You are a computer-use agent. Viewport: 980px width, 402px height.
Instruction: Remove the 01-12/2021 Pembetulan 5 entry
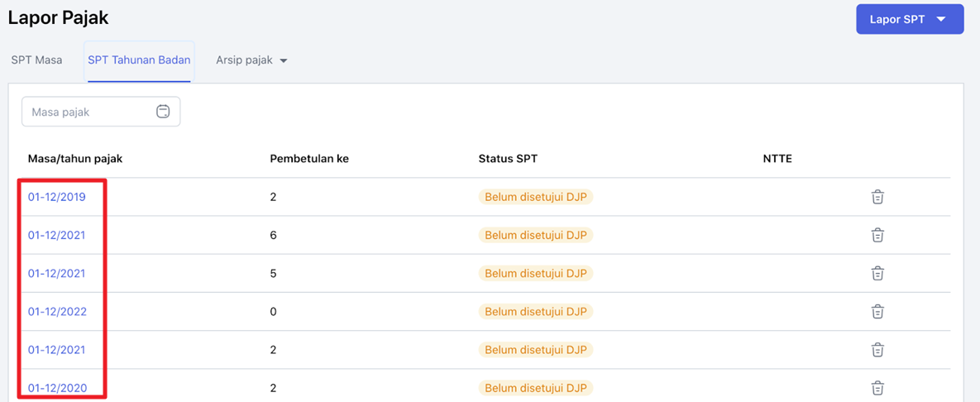877,273
